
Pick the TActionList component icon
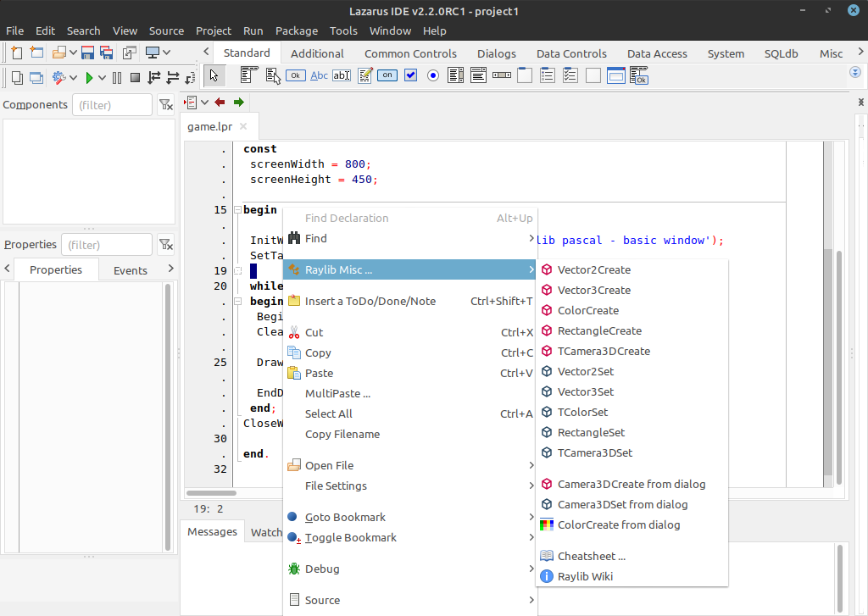[x=639, y=75]
